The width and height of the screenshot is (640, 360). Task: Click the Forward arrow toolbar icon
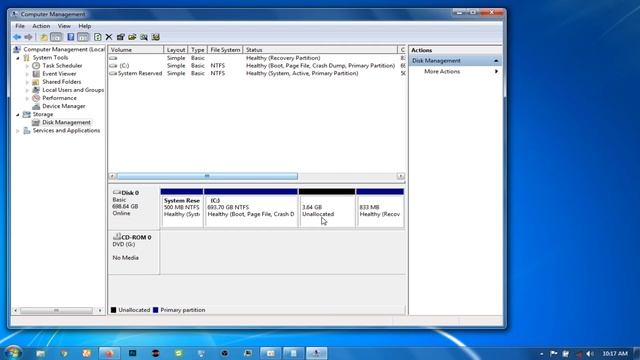[28, 37]
